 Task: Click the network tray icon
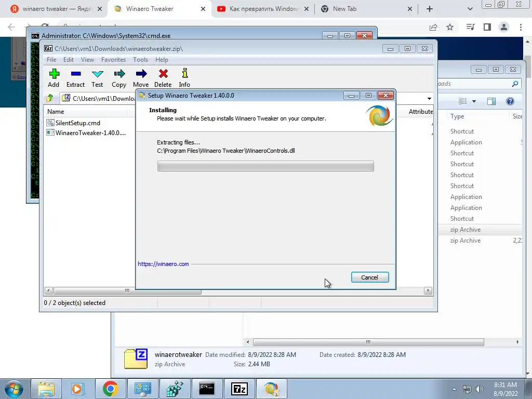(x=467, y=389)
